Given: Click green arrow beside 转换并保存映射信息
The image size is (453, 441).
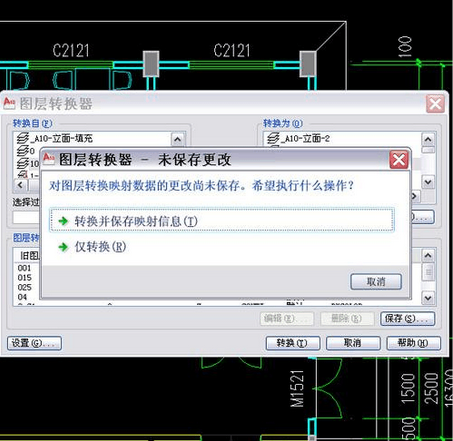Looking at the screenshot, I should coord(63,221).
